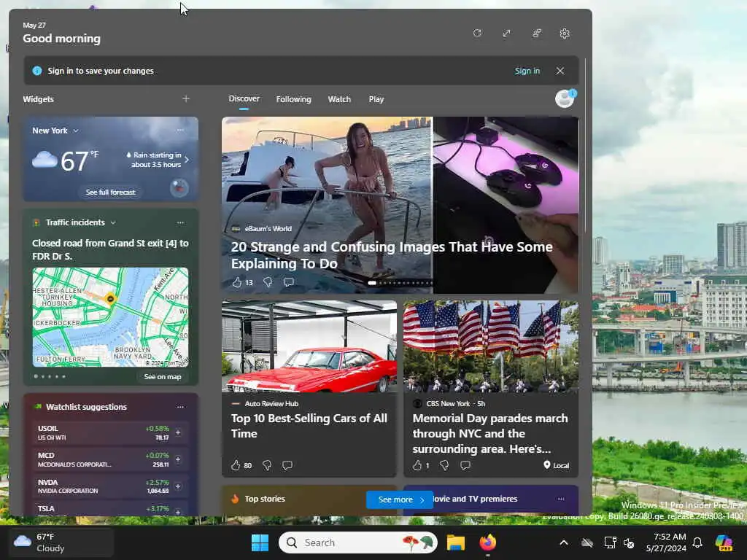Open weather widget more options
This screenshot has width=747, height=560.
[x=180, y=130]
